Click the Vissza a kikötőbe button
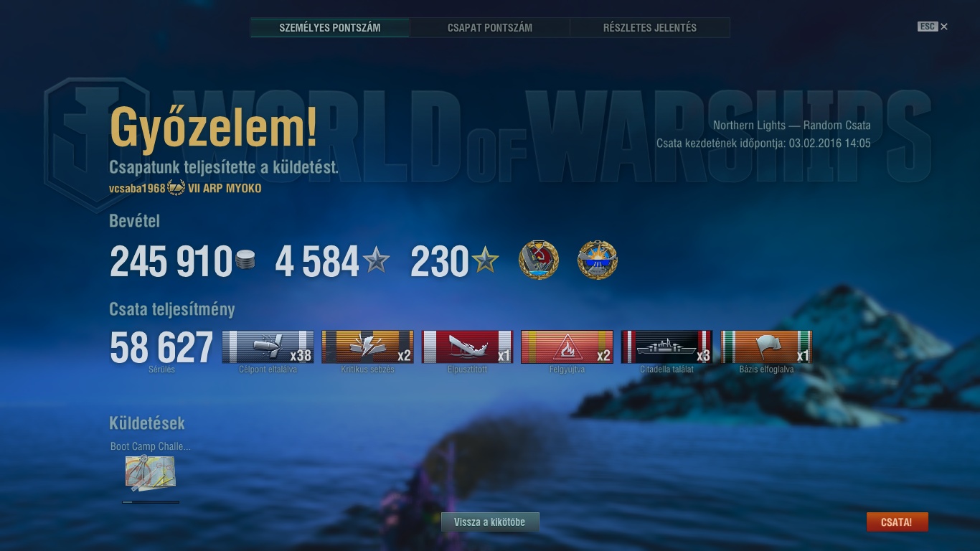Viewport: 980px width, 551px height. coord(490,522)
